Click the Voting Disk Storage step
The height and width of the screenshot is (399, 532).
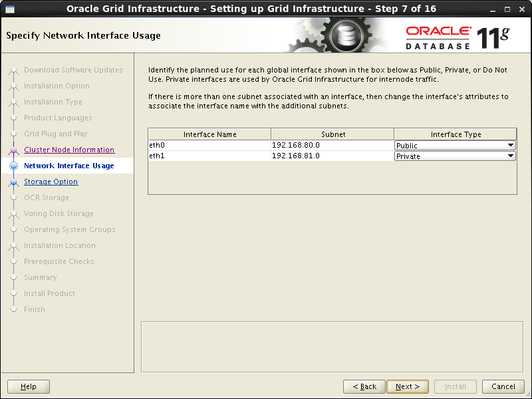[59, 213]
